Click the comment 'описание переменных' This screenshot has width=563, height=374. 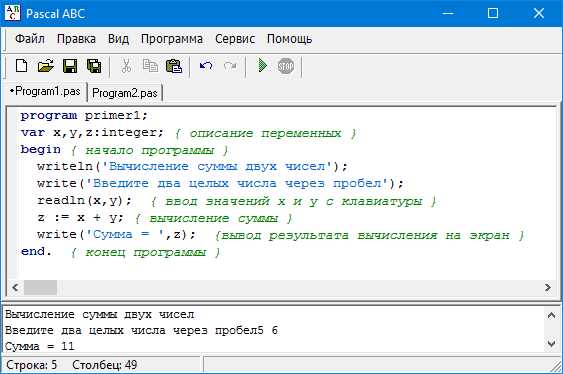[265, 134]
